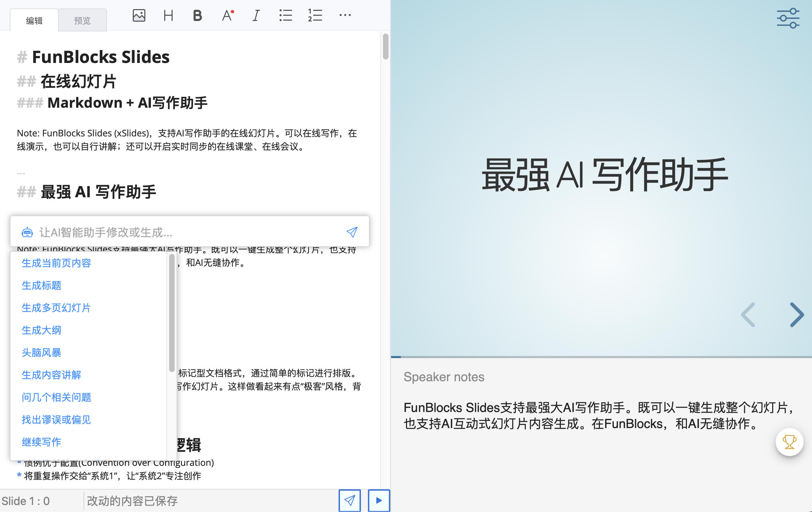
Task: Click the 最强 AI 写作助手 editor heading
Action: [x=87, y=192]
